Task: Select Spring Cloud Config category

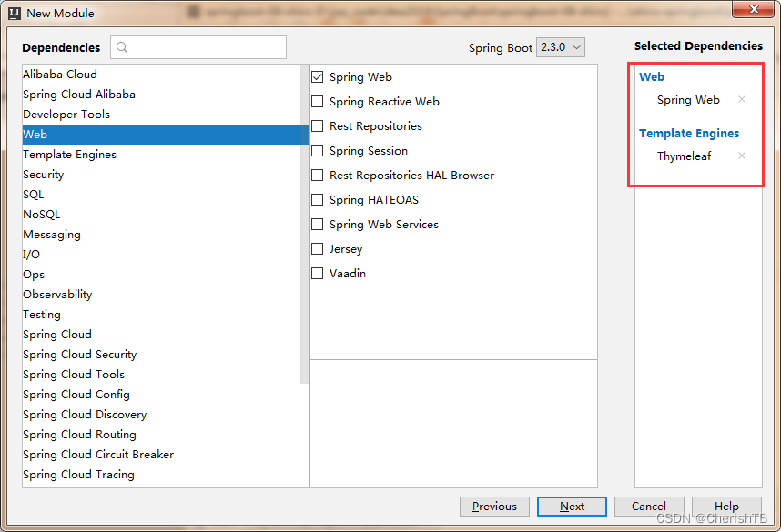Action: (x=161, y=394)
